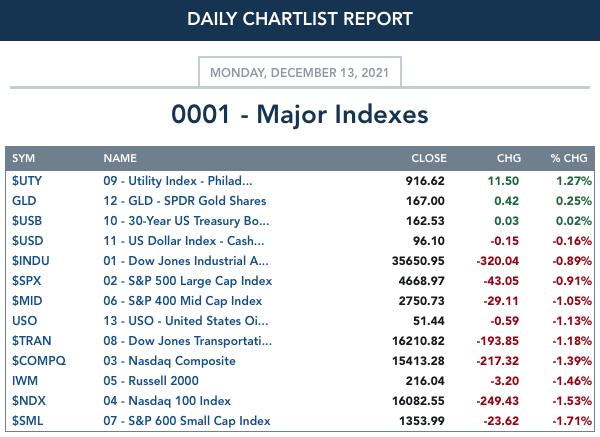This screenshot has width=600, height=437.
Task: Open the Nasdaq Composite chart link
Action: [x=169, y=360]
